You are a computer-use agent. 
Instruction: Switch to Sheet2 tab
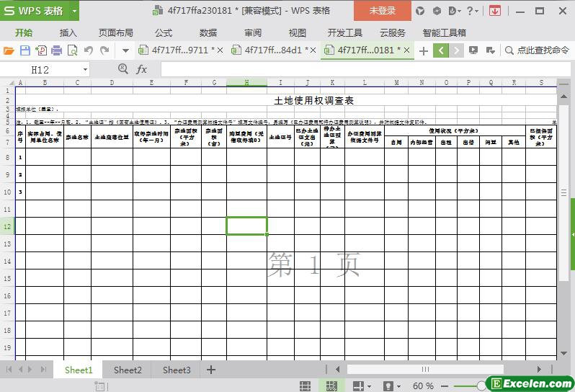pos(128,370)
